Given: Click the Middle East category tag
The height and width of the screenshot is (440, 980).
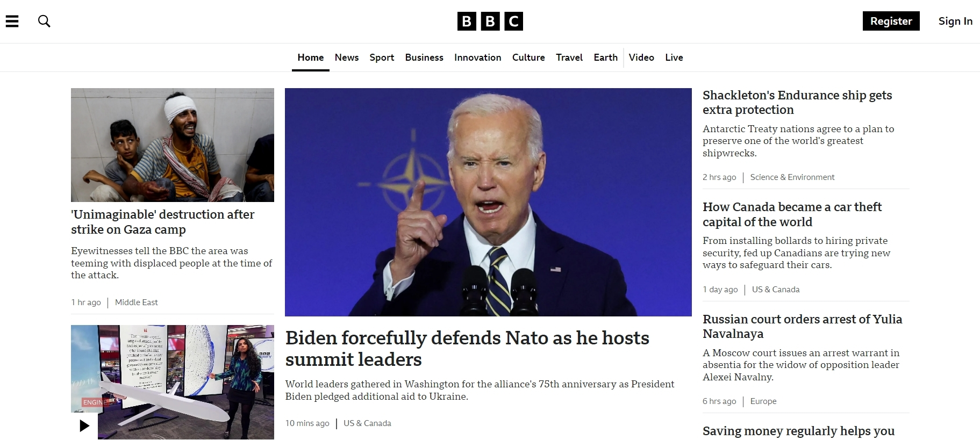Looking at the screenshot, I should [137, 302].
